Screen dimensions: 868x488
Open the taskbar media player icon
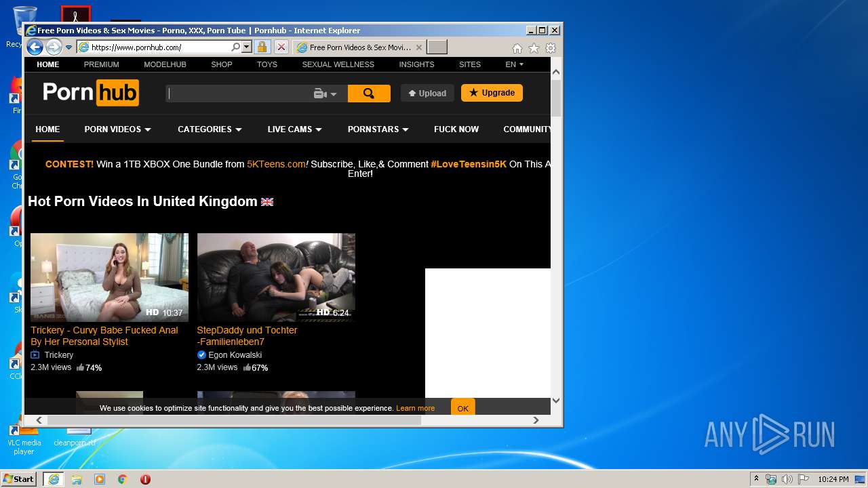pos(100,479)
